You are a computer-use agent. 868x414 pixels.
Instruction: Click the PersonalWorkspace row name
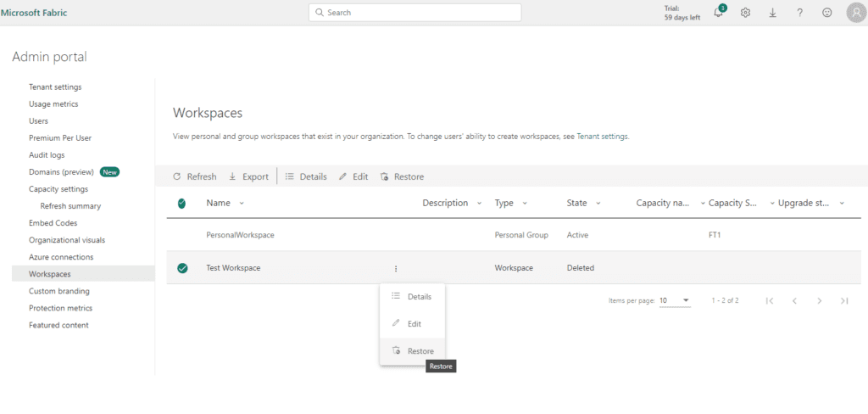click(x=240, y=235)
